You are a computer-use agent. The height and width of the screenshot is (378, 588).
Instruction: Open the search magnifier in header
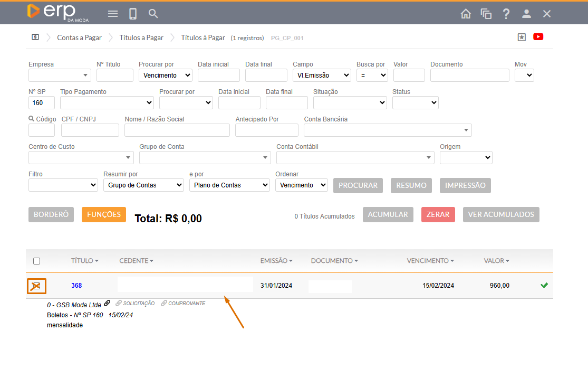153,14
